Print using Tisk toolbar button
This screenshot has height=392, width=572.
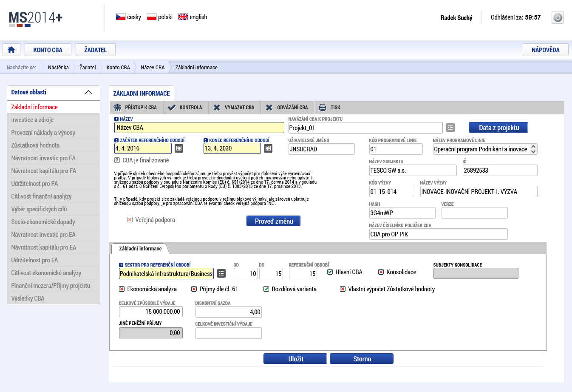(330, 108)
